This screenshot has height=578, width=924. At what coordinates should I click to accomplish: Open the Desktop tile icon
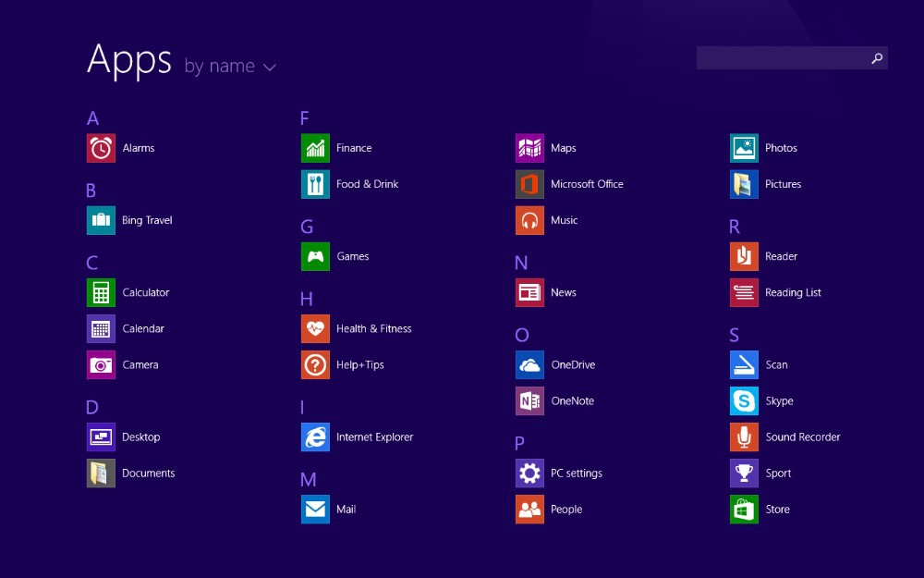click(101, 437)
